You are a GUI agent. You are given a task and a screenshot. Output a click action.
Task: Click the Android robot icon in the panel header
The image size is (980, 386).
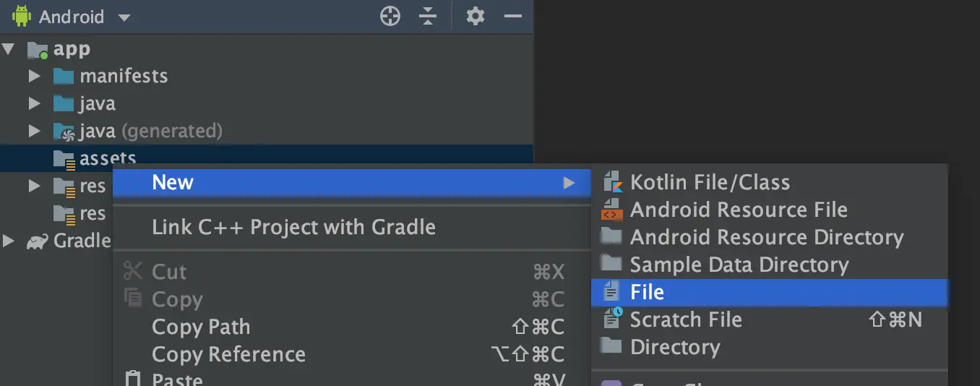pyautogui.click(x=22, y=16)
